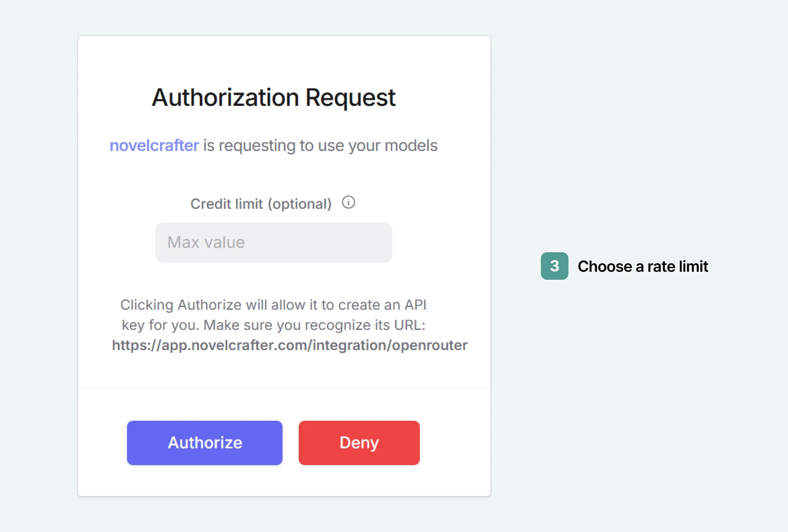Click the numbered step indicator
788x532 pixels.
(554, 266)
